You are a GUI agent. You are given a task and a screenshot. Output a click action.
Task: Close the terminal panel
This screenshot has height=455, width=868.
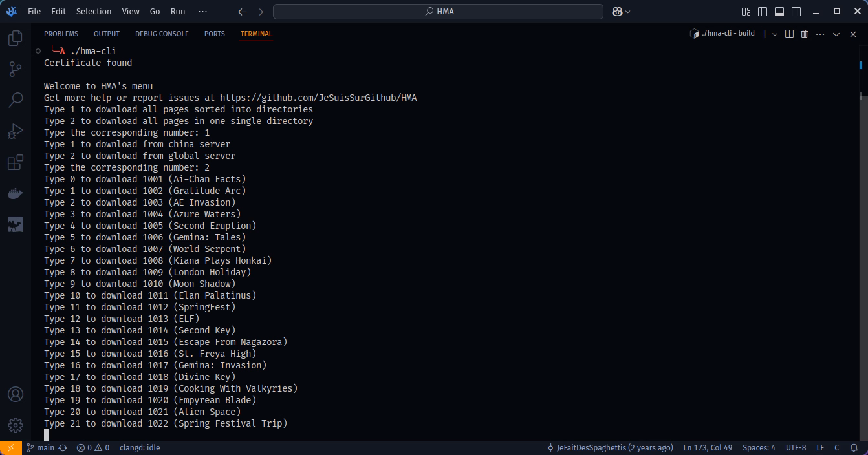pyautogui.click(x=853, y=34)
